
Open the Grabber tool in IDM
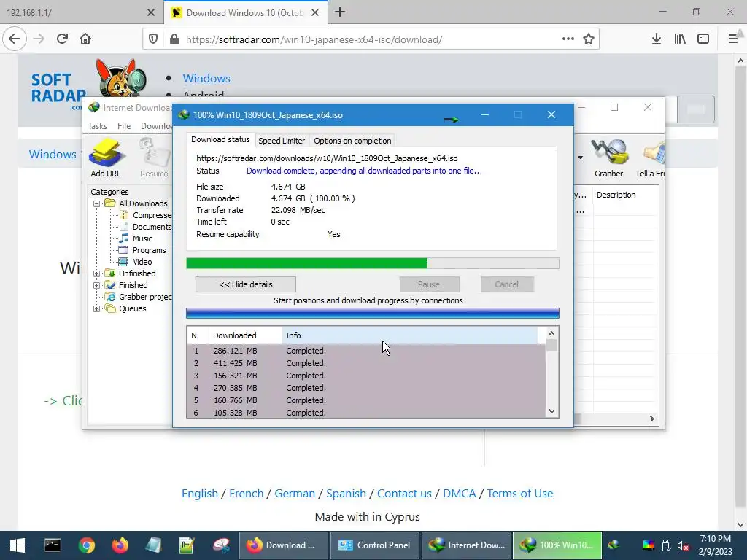click(608, 157)
